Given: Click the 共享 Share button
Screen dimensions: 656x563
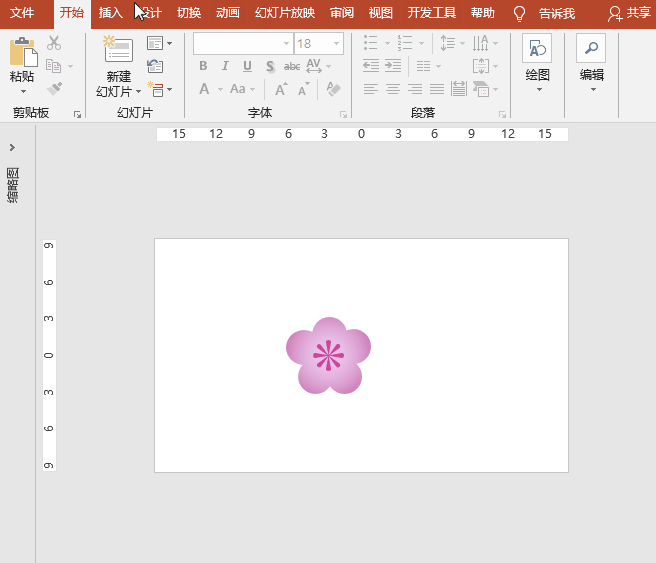Looking at the screenshot, I should pos(630,13).
